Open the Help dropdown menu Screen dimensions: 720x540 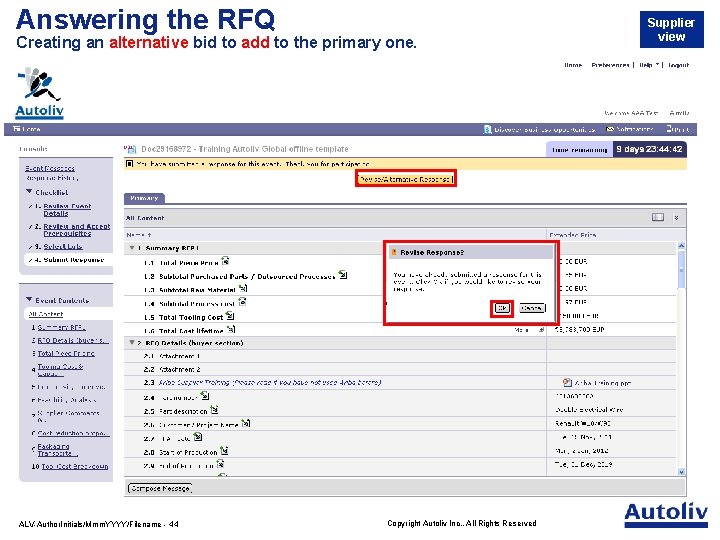[649, 65]
